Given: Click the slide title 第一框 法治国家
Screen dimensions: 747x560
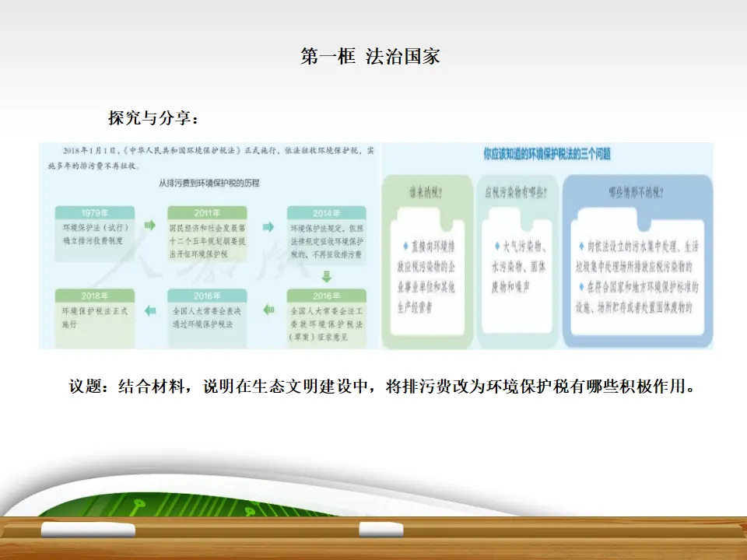Looking at the screenshot, I should (x=370, y=57).
